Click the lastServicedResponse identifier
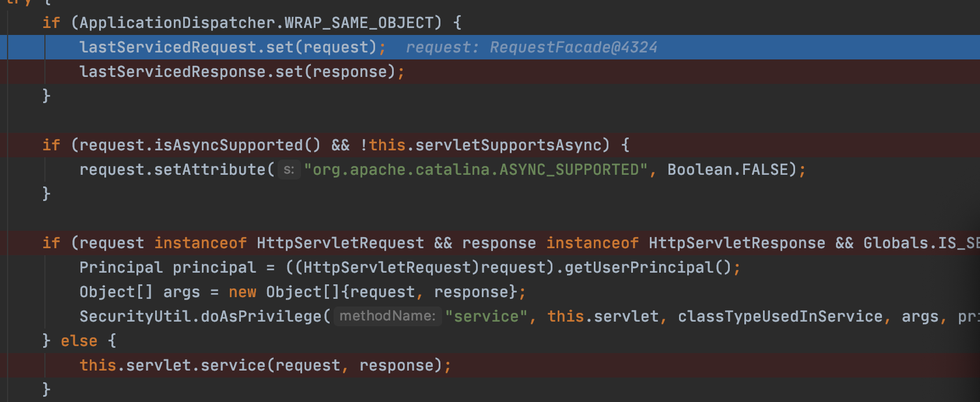The height and width of the screenshot is (402, 980). point(172,72)
